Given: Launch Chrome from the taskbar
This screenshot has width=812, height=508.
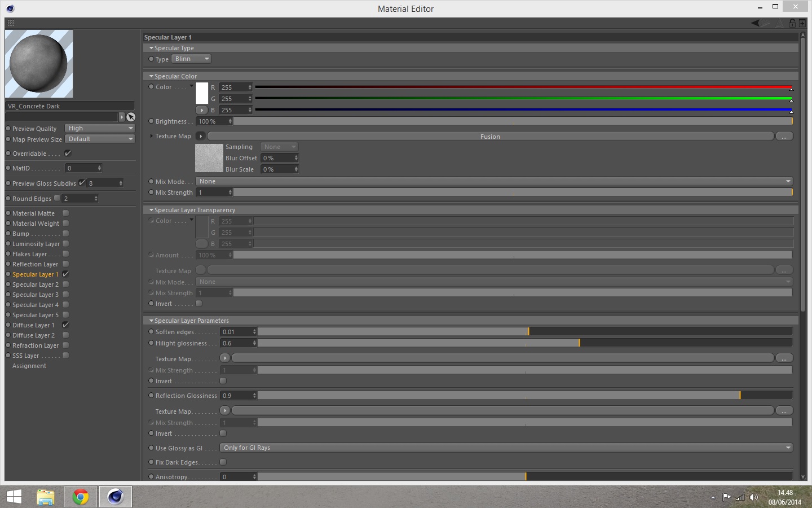Looking at the screenshot, I should pyautogui.click(x=81, y=497).
